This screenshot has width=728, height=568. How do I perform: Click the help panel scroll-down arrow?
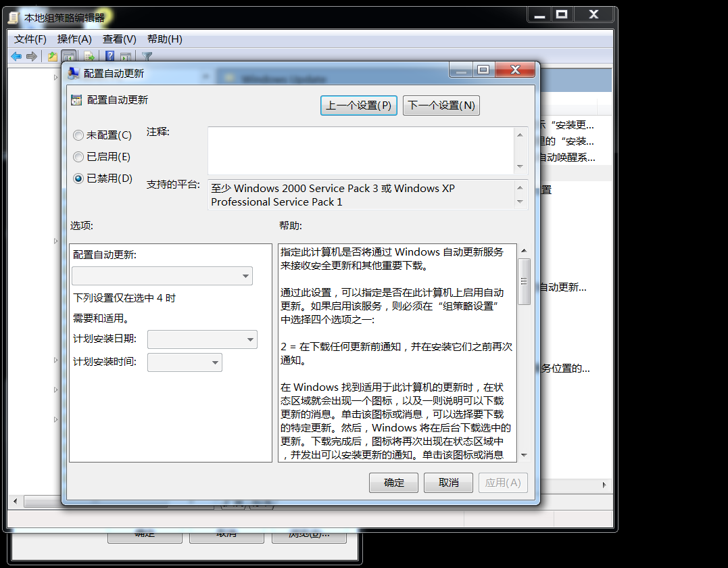click(524, 455)
